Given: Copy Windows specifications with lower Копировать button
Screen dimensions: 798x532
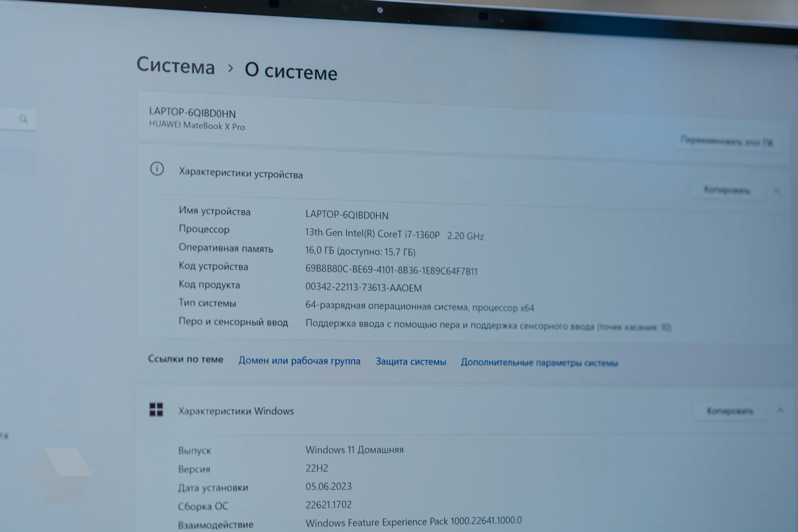Looking at the screenshot, I should [730, 410].
